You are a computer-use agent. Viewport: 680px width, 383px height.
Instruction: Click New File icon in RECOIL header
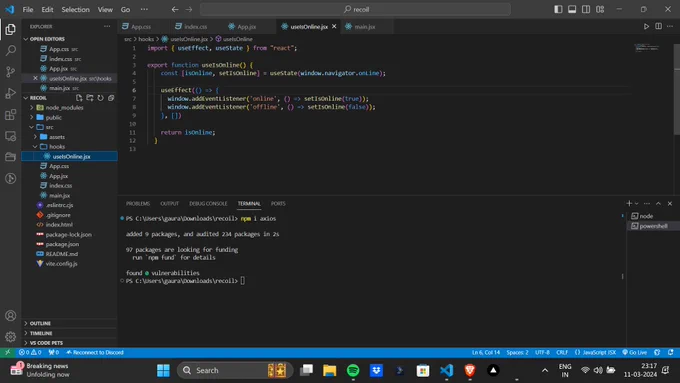point(79,98)
